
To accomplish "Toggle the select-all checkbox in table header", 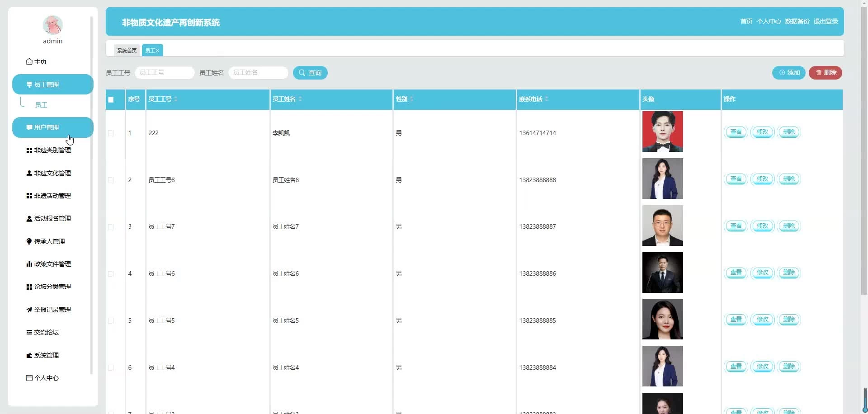I will point(111,100).
